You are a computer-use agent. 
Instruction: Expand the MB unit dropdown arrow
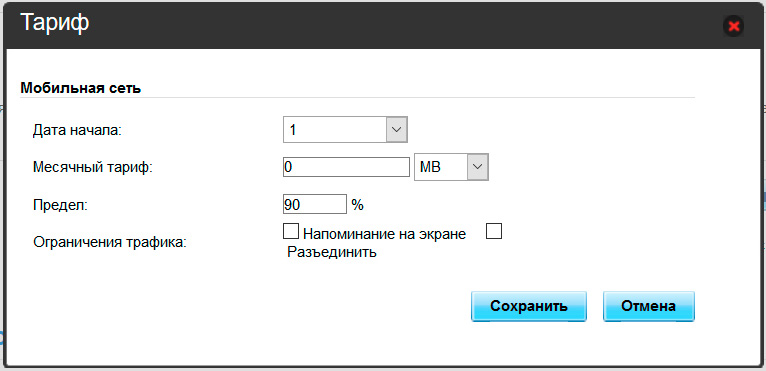[478, 167]
